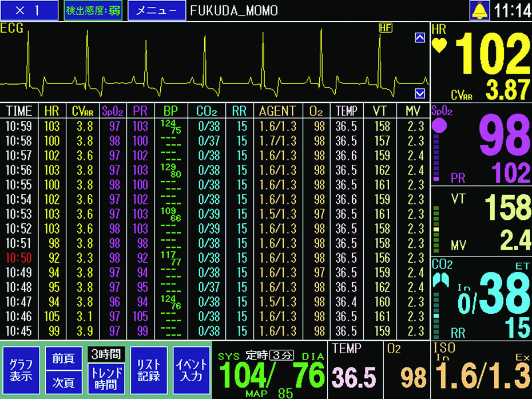Image resolution: width=532 pixels, height=399 pixels.
Task: Click the HF filter badge on ECG
Action: [x=384, y=27]
